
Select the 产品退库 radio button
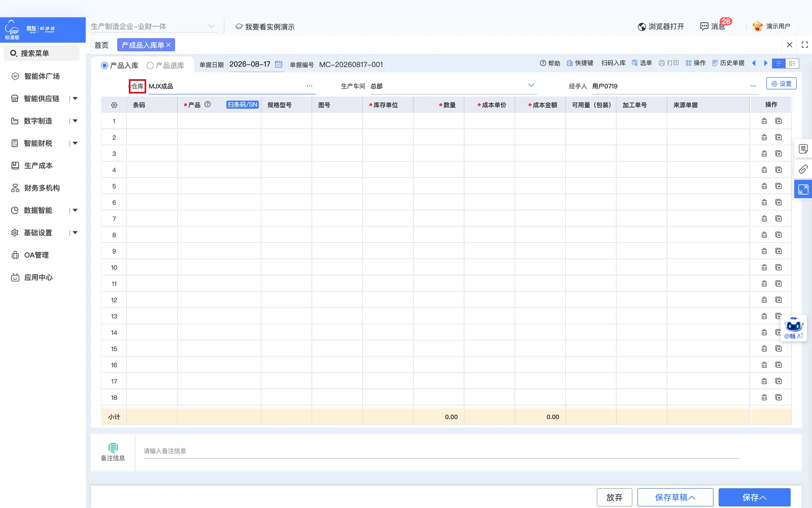[x=150, y=66]
